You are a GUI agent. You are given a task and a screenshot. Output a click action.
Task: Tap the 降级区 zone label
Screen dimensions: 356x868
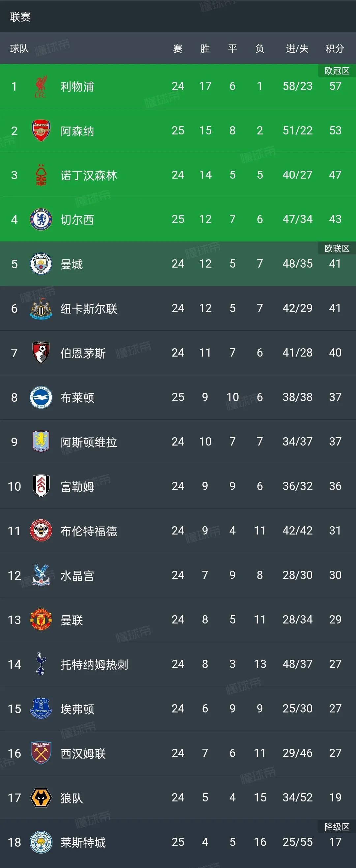coord(337,826)
